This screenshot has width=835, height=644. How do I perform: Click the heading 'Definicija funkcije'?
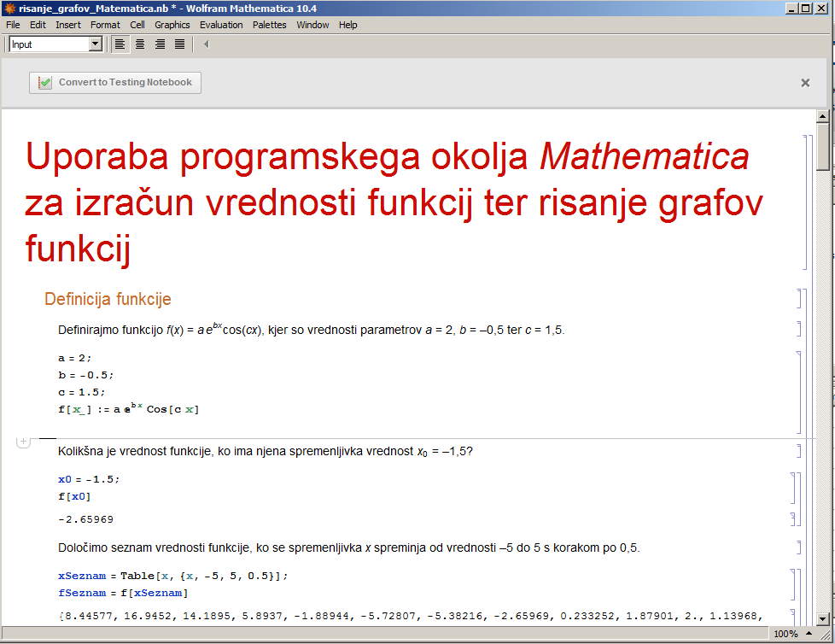click(108, 299)
